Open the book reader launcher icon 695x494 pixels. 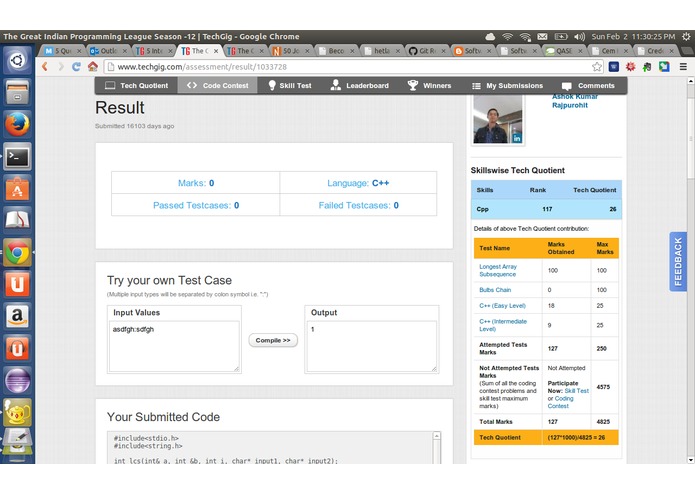(x=17, y=221)
